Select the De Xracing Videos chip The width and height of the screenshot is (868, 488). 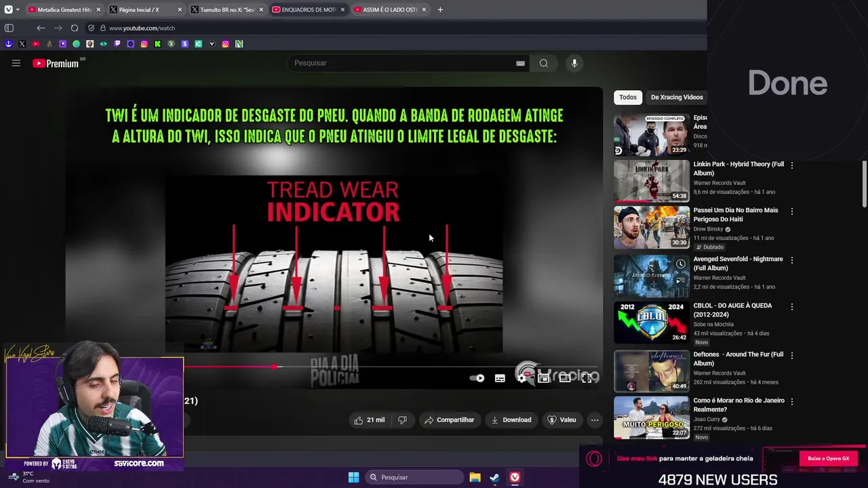click(677, 97)
